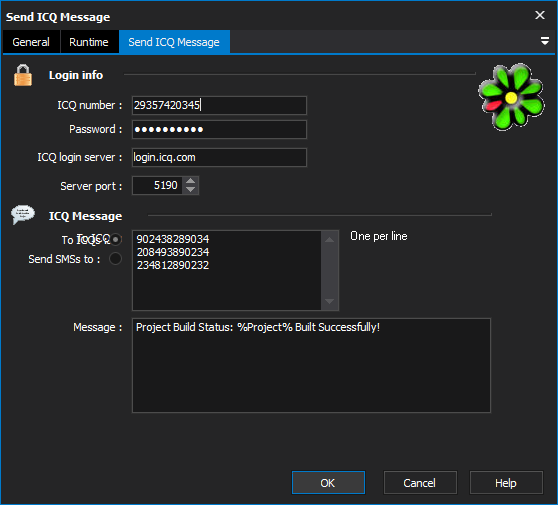Screen dimensions: 558x505
Task: Click the Password label
Action: pyautogui.click(x=96, y=129)
